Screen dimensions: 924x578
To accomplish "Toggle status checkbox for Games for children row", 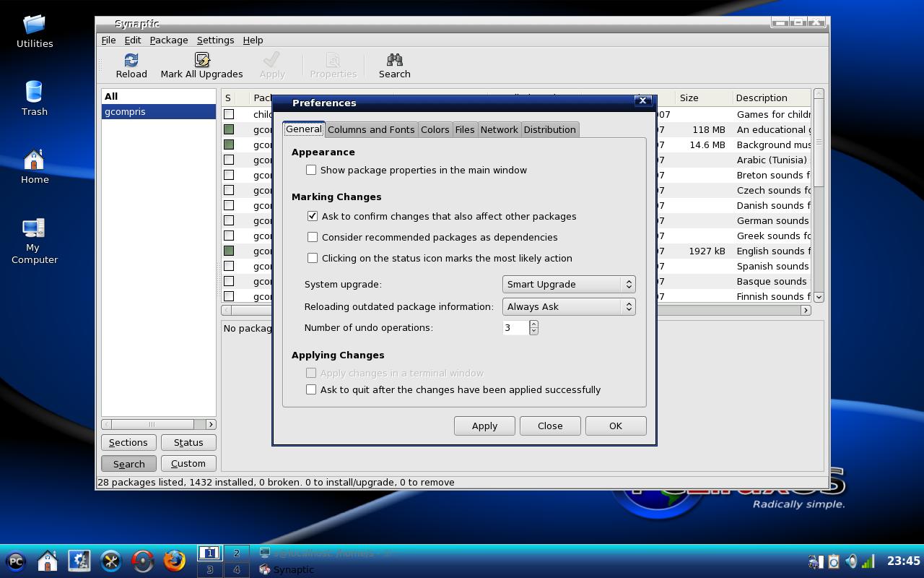I will 229,114.
